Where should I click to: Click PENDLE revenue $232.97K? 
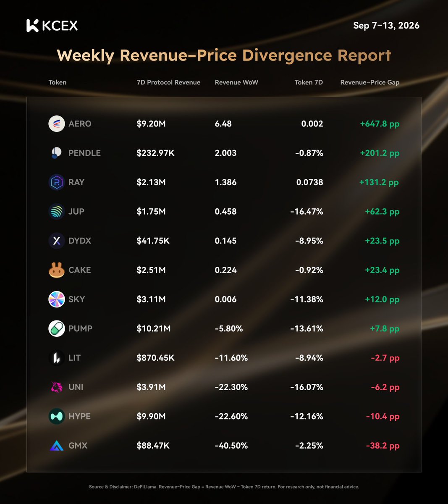(x=155, y=153)
